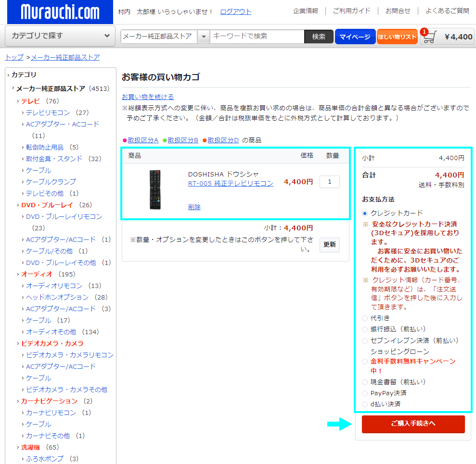Screen dimensions: 476x464
Task: Click the Murauchi.com logo
Action: 60,12
